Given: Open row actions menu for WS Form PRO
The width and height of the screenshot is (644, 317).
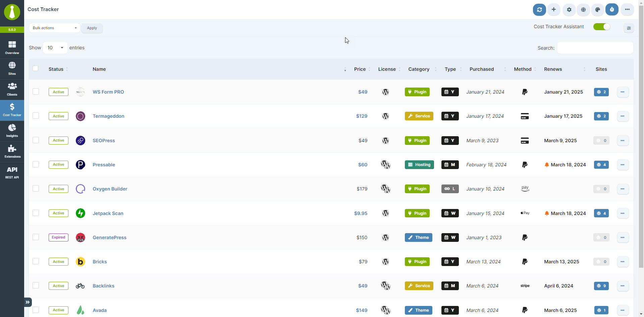Looking at the screenshot, I should click(x=623, y=92).
